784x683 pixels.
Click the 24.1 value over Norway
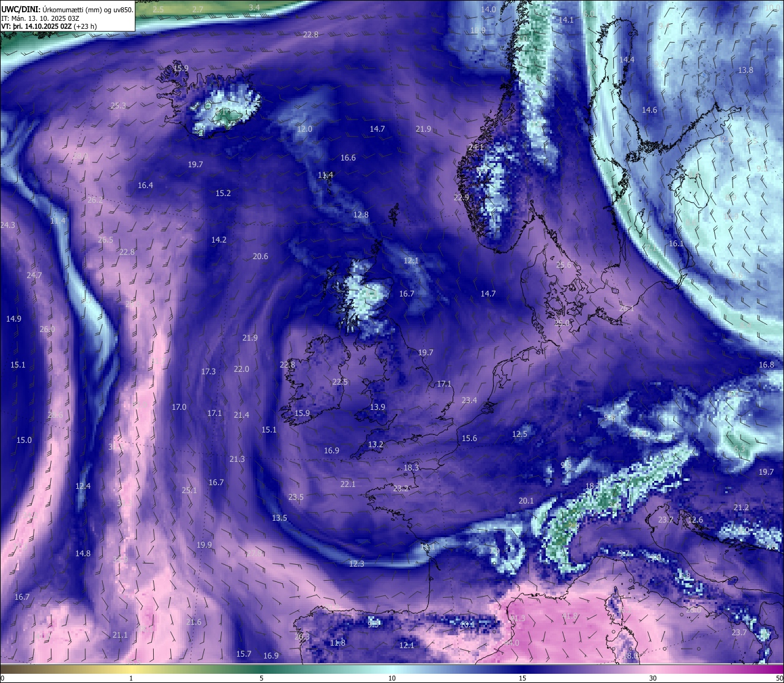476,147
